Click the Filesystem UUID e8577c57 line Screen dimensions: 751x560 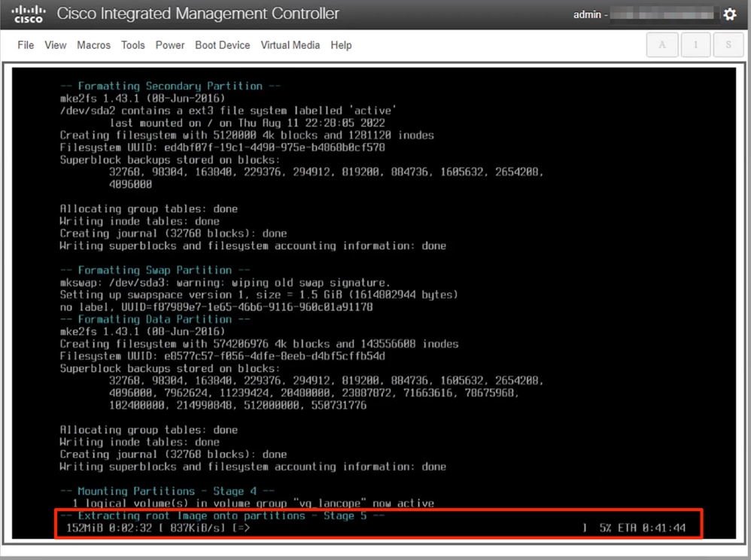point(222,357)
